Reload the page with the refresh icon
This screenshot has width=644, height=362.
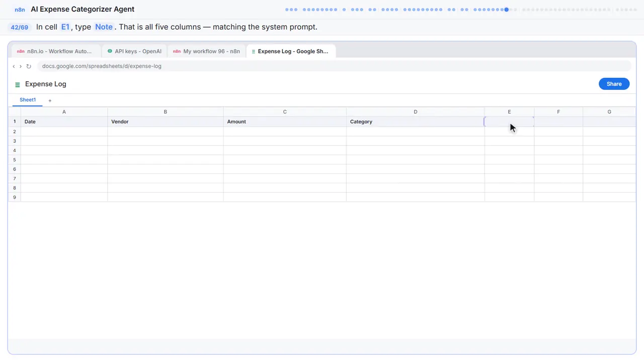[29, 66]
